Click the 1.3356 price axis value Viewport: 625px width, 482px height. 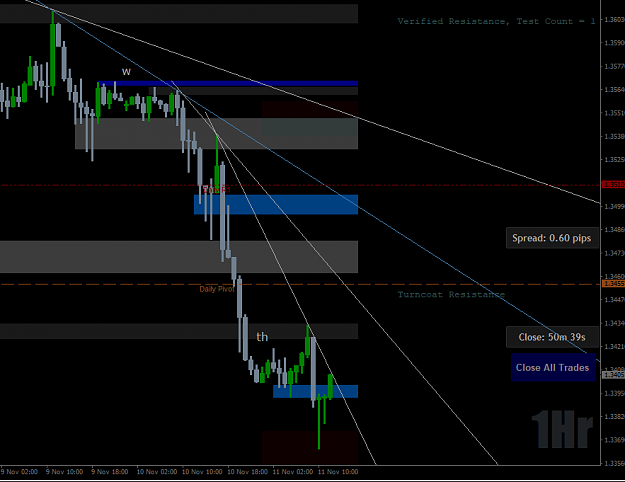point(614,463)
